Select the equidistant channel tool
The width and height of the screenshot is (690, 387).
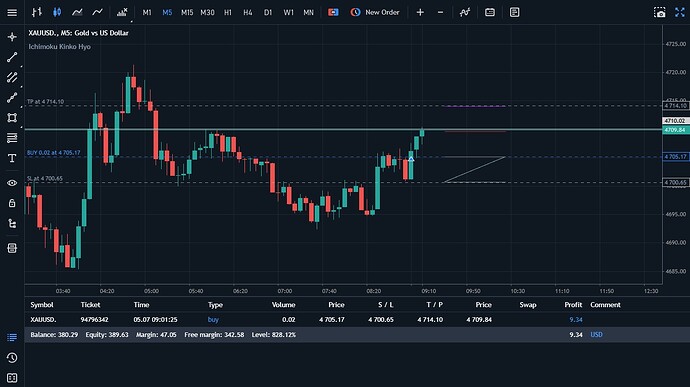point(12,77)
